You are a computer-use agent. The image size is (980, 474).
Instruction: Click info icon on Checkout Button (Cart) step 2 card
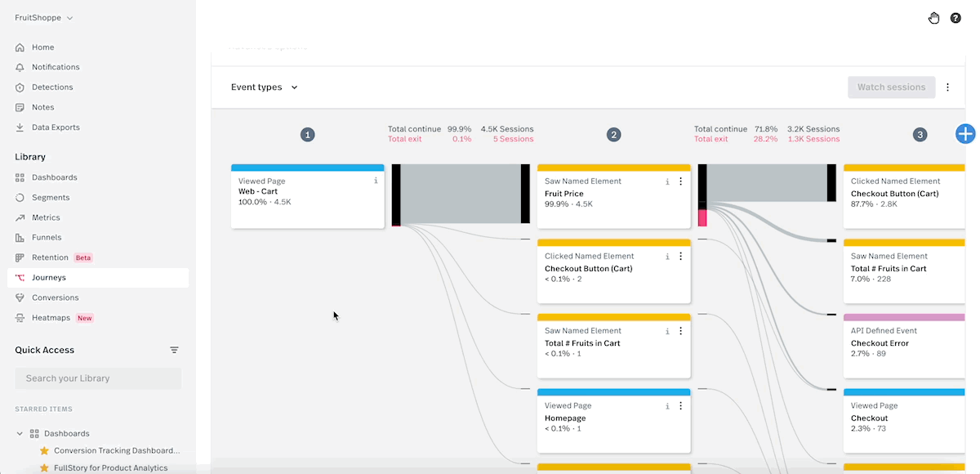tap(667, 256)
